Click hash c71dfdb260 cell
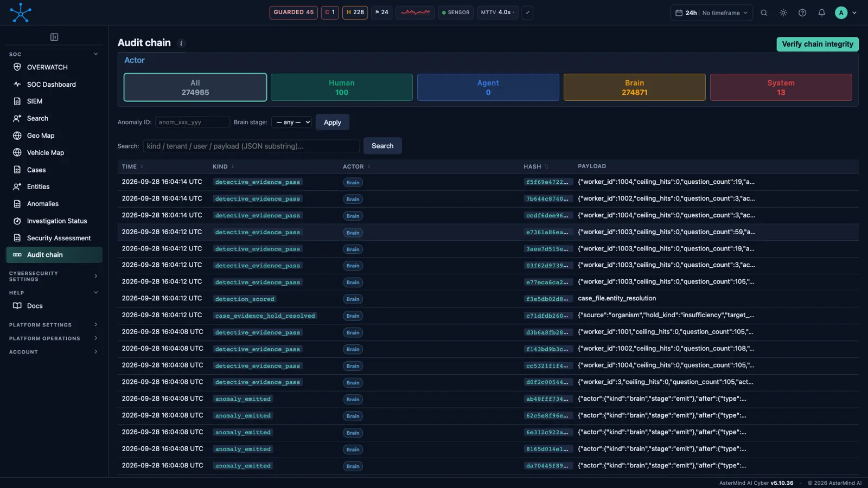The height and width of the screenshot is (488, 868). point(547,316)
